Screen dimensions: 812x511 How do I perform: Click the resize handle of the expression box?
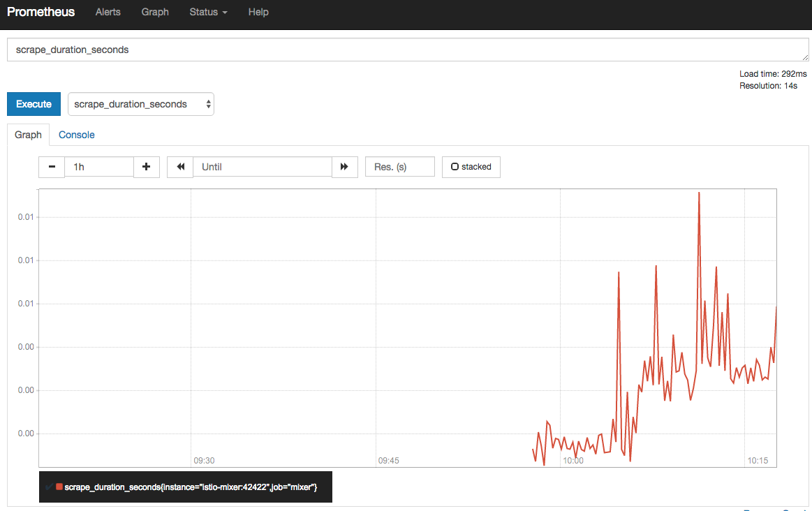click(805, 58)
